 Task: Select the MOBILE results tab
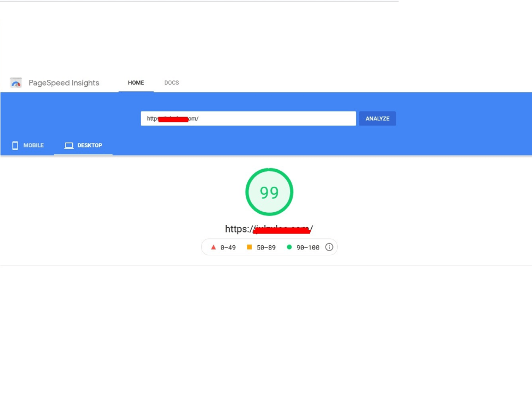coord(28,145)
